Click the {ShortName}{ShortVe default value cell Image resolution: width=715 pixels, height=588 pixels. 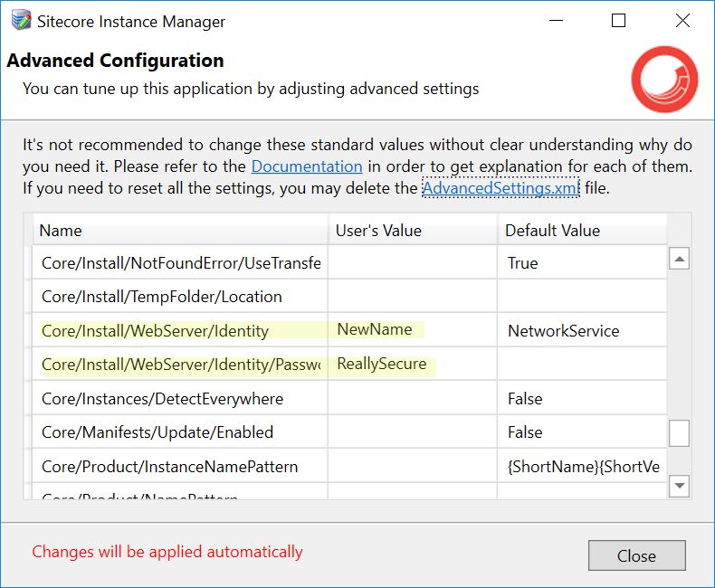[x=582, y=466]
